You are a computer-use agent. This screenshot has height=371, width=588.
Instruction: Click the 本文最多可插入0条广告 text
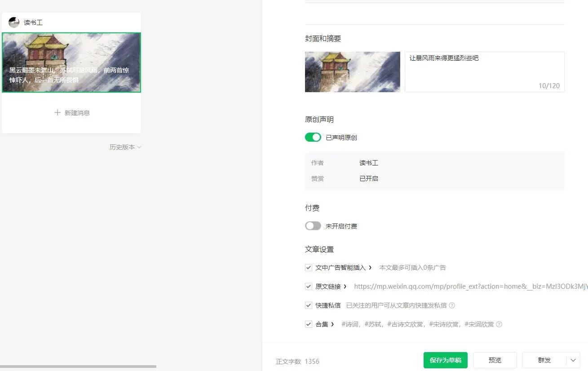412,268
